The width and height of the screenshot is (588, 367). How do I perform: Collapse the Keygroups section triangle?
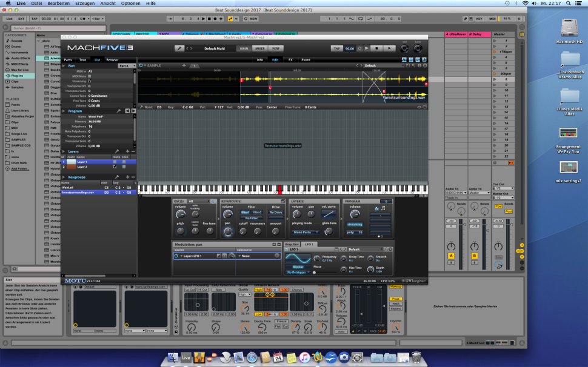coord(64,177)
